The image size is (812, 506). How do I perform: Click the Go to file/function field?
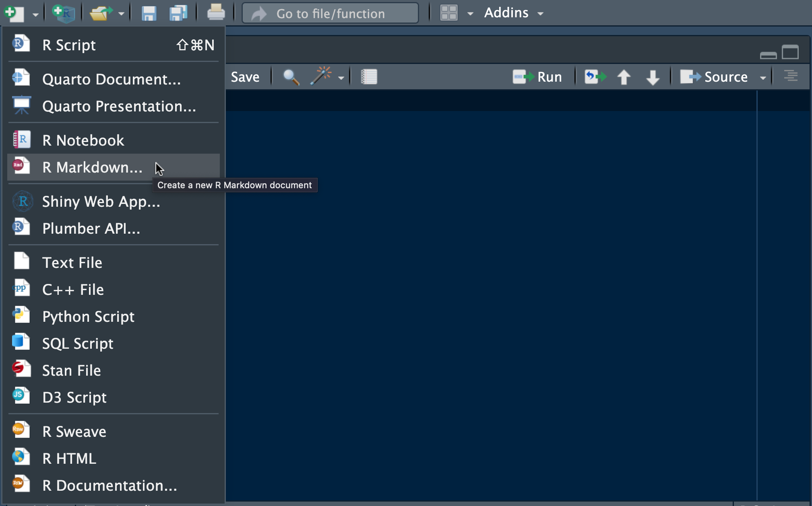click(x=330, y=14)
